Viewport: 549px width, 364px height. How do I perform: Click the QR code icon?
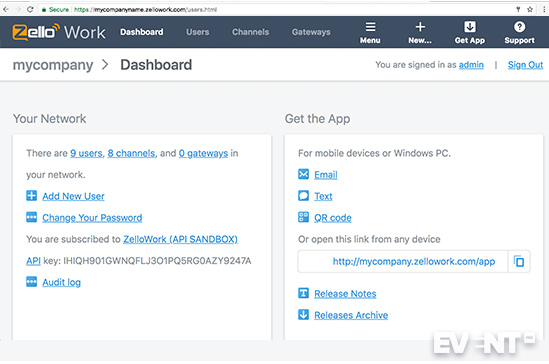coord(304,217)
